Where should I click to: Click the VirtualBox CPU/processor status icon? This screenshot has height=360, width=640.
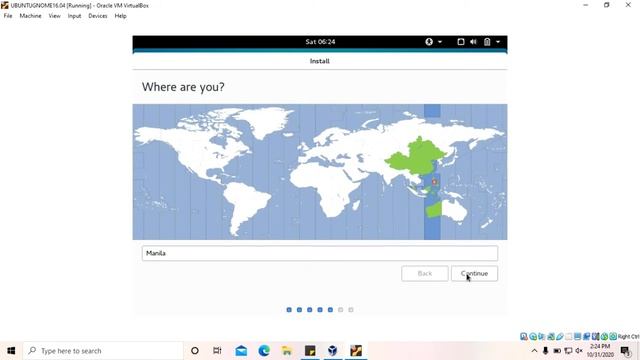[x=596, y=336]
